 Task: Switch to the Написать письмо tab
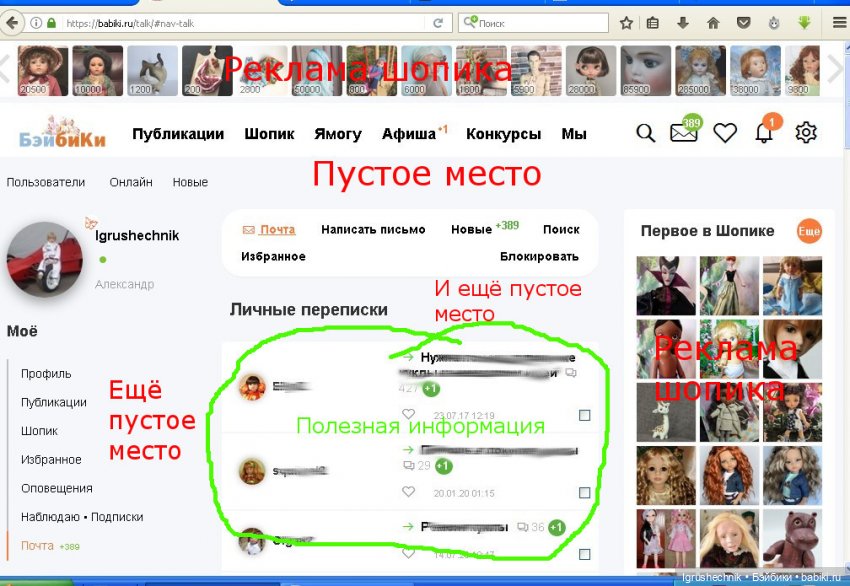(373, 229)
